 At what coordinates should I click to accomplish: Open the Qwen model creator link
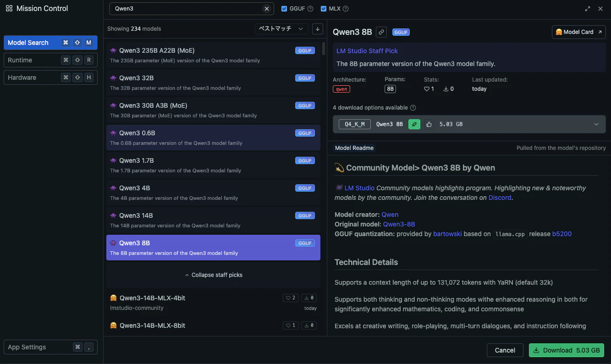[390, 215]
